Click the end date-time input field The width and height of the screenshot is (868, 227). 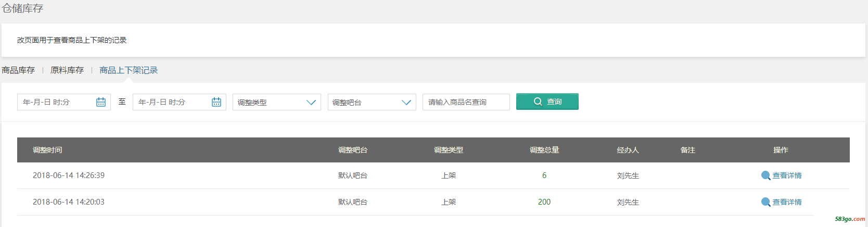180,102
